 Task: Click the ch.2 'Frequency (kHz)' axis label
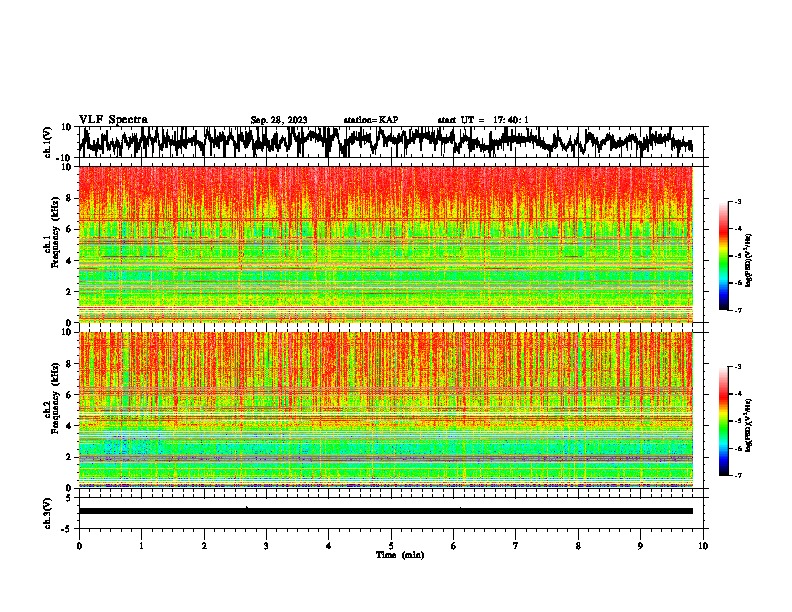[x=55, y=397]
